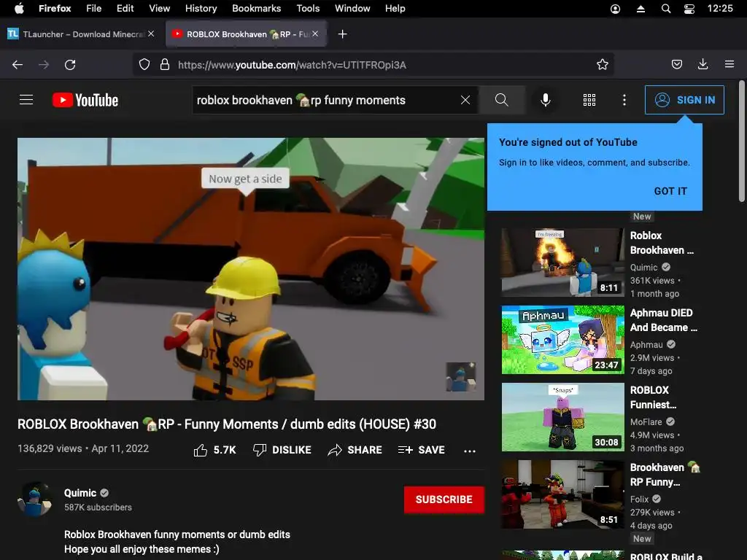Open the File menu

point(94,9)
